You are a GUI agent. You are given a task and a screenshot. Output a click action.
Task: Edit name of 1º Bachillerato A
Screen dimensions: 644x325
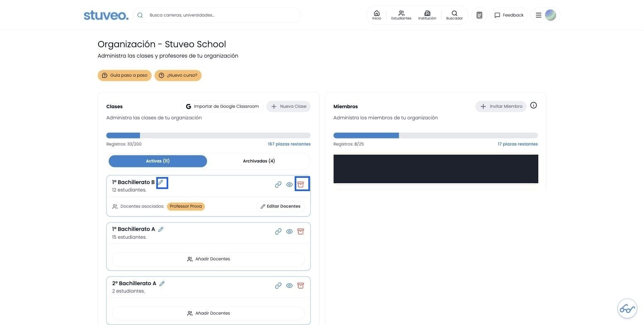[161, 229]
